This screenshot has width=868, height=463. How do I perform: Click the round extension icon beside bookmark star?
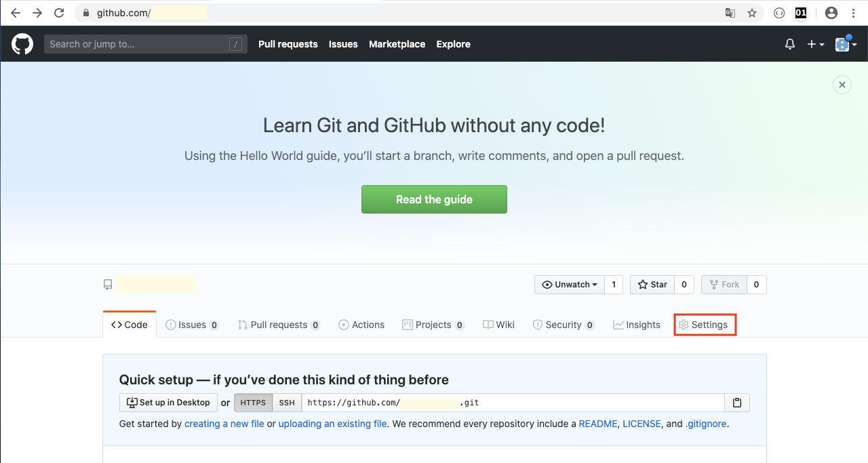pos(779,13)
